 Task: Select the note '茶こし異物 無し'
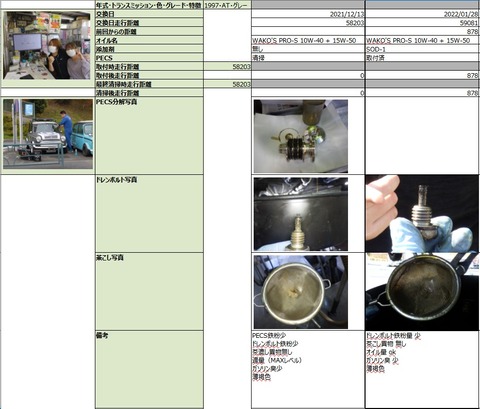pos(386,344)
